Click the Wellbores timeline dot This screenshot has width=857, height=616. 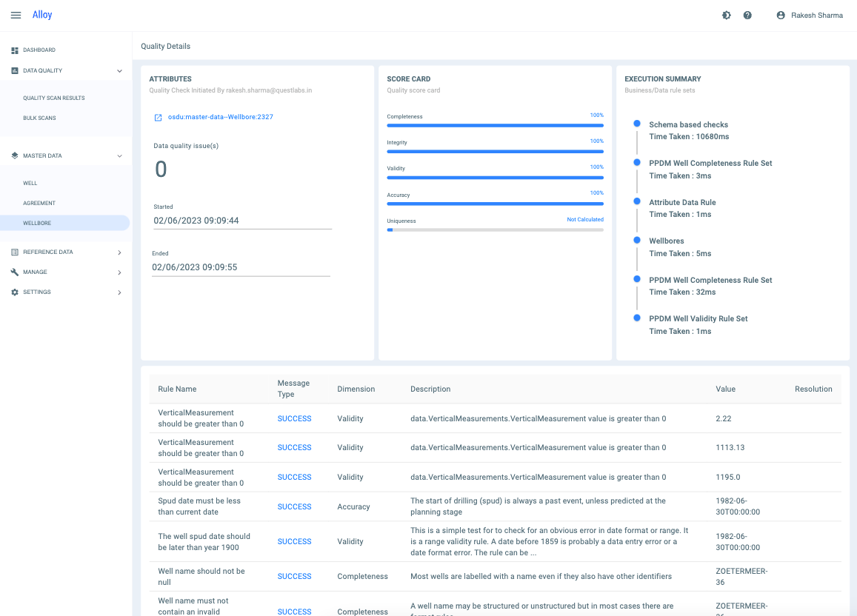[x=637, y=240]
